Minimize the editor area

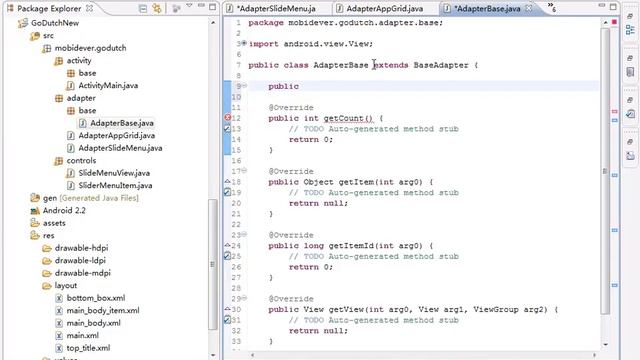[602, 6]
